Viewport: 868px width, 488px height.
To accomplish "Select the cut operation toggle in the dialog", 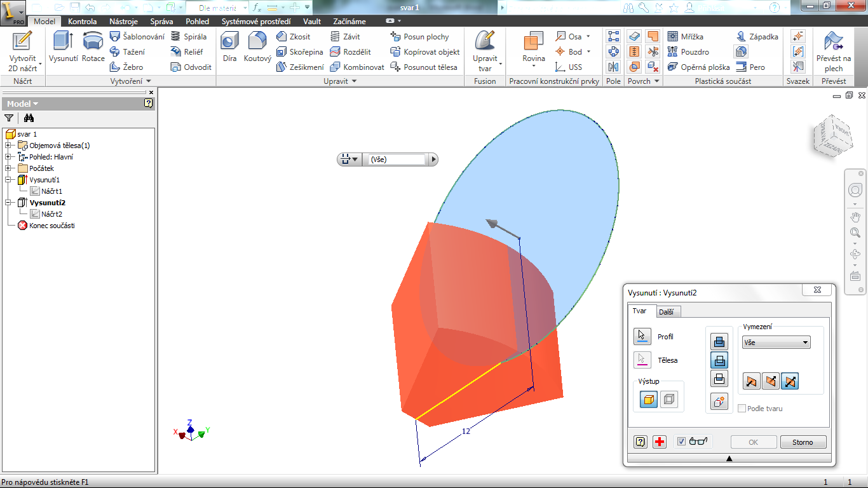I will pyautogui.click(x=719, y=360).
